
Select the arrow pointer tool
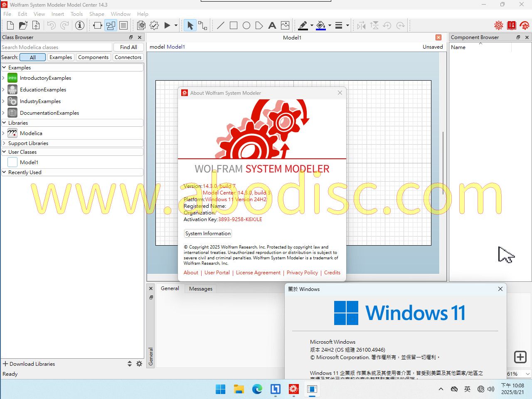190,25
